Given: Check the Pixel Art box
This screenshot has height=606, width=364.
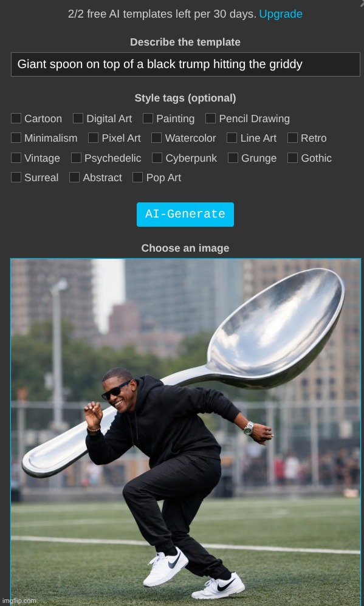Looking at the screenshot, I should tap(93, 137).
